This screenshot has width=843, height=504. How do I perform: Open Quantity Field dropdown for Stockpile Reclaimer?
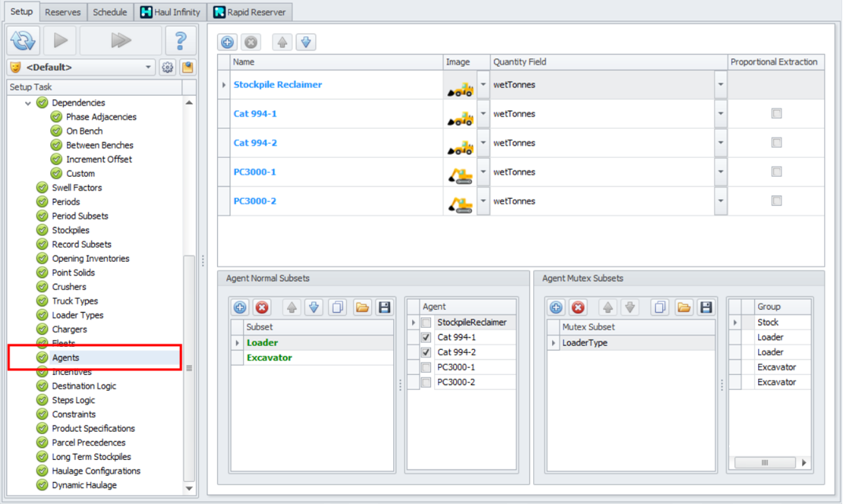(x=720, y=85)
